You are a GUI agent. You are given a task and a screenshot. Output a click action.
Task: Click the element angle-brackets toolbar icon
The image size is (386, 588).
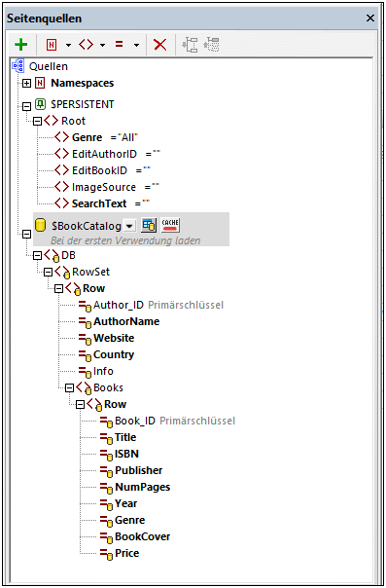click(86, 45)
